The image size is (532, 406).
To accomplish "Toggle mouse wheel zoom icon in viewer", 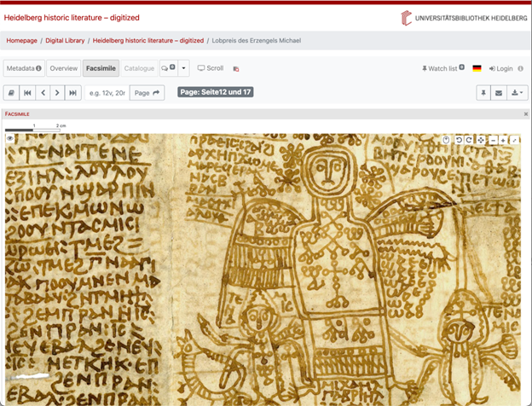I will coord(446,140).
